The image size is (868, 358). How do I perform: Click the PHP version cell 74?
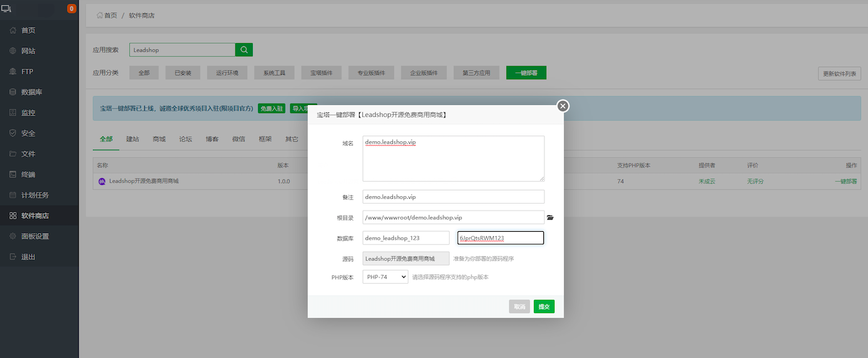[621, 181]
